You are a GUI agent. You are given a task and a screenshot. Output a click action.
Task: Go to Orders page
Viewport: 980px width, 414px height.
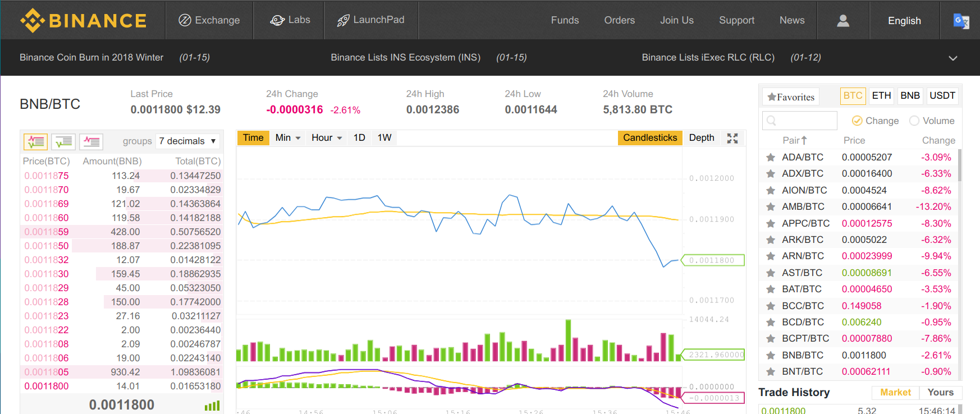619,20
